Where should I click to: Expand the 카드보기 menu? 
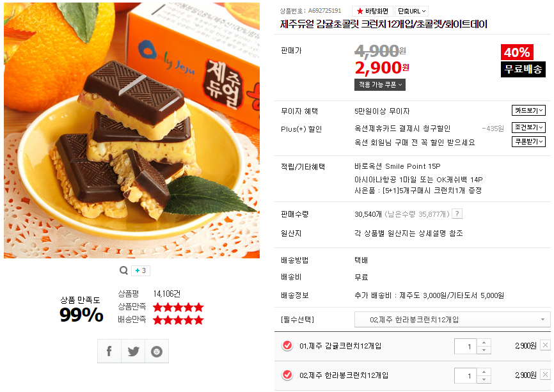click(528, 110)
